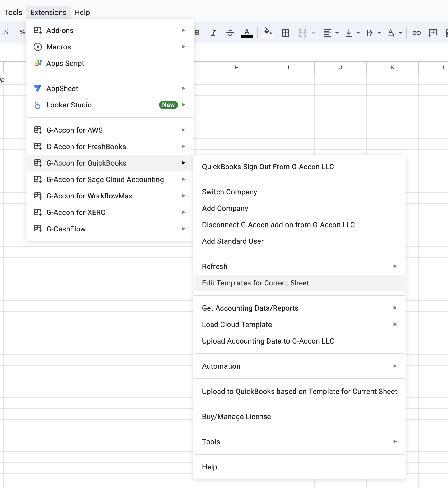Click the text rotation icon
The width and height of the screenshot is (448, 488).
pyautogui.click(x=391, y=33)
